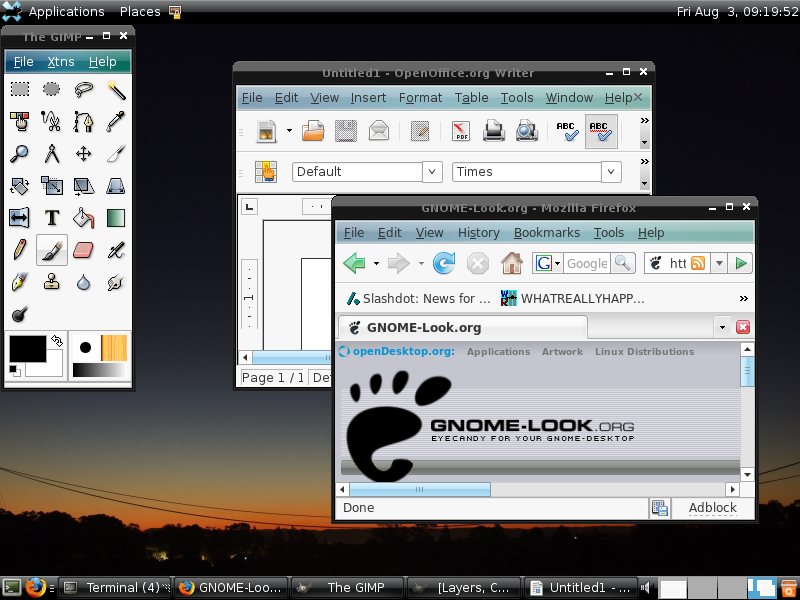The width and height of the screenshot is (800, 600).
Task: Open Firefox back history dropdown arrow
Action: coord(377,263)
